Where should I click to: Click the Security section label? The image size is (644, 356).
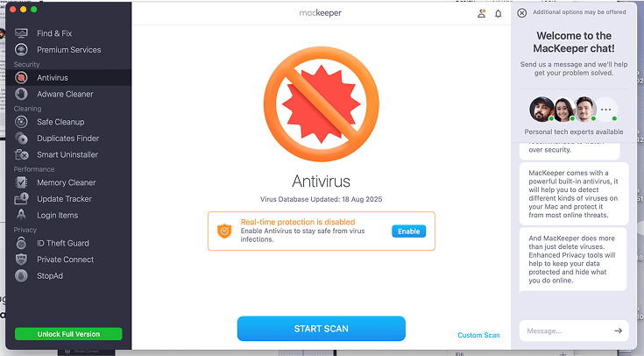[26, 64]
